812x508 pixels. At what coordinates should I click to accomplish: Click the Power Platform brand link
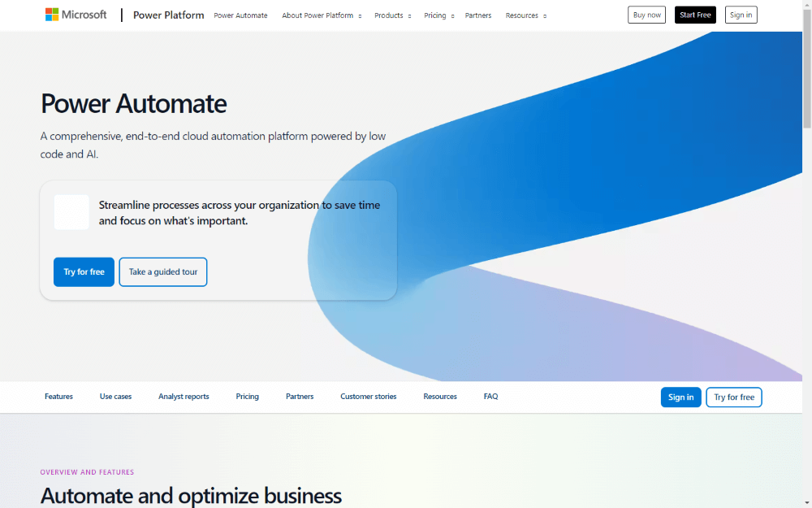(x=168, y=15)
